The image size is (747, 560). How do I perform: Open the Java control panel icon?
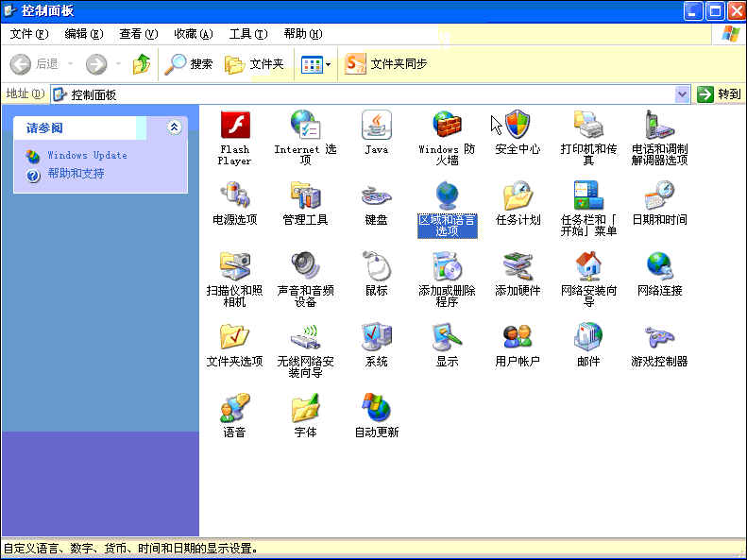(377, 126)
